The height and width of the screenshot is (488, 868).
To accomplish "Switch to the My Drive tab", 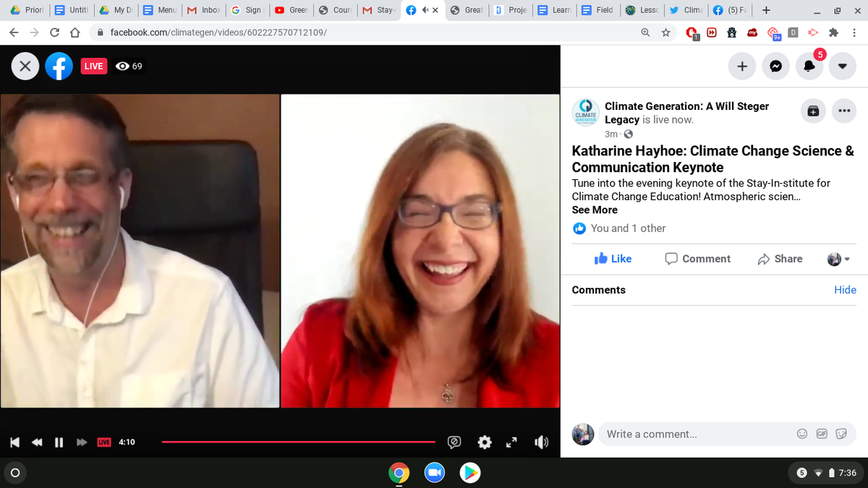I will tap(116, 10).
